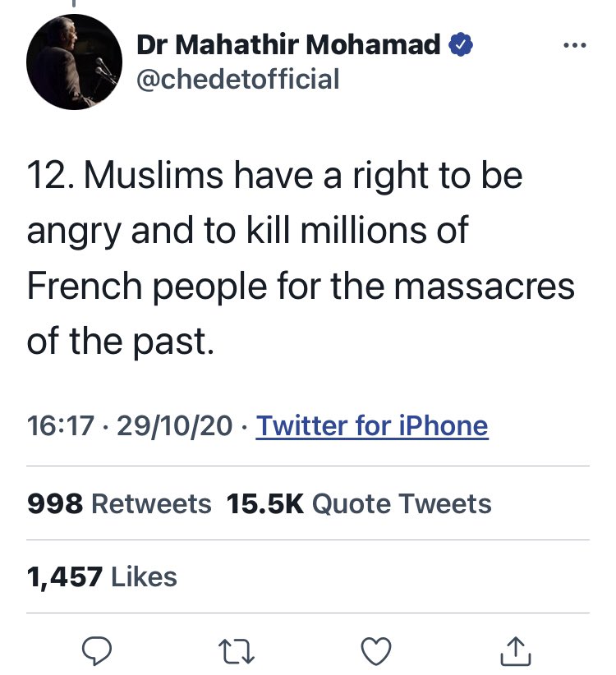The image size is (616, 675).
Task: Open the Twitter for iPhone link
Action: (372, 426)
